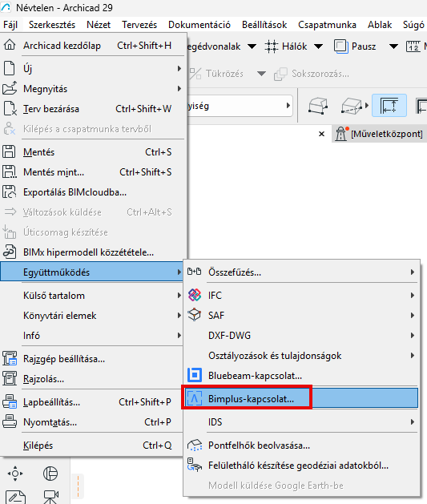Click the Hálók grid icon in toolbar
Viewport: 427px width, 504px height.
click(x=271, y=46)
